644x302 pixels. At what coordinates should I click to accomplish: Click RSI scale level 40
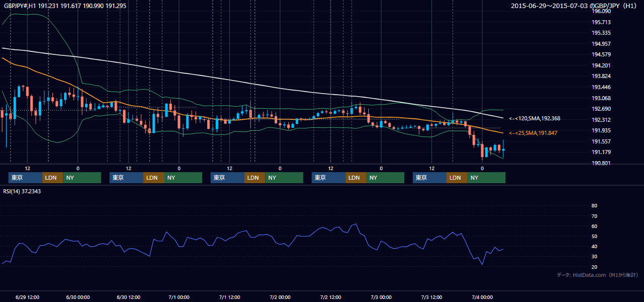point(594,246)
